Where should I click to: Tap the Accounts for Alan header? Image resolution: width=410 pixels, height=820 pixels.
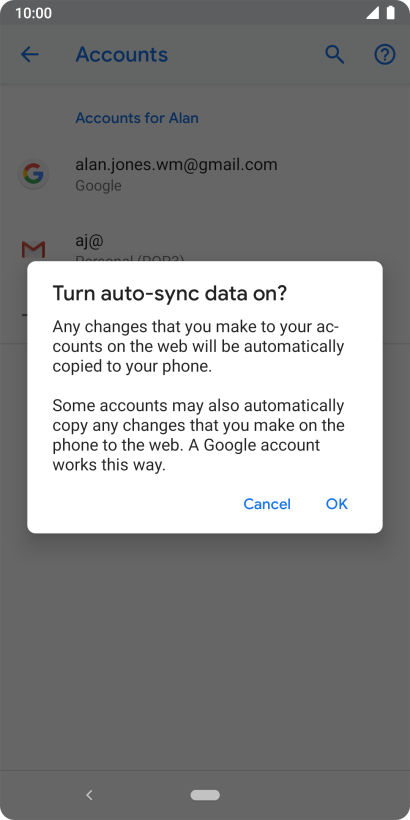[137, 118]
